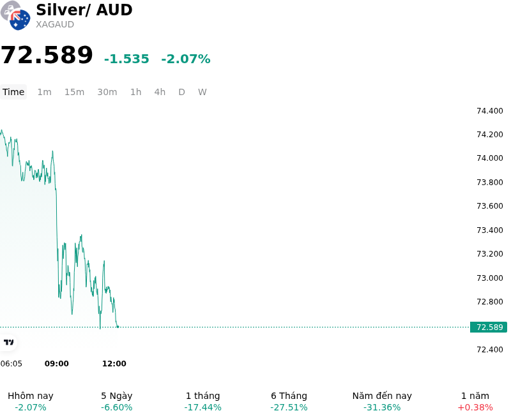Show the 5 Ngày performance range
The image size is (511, 420).
click(117, 401)
